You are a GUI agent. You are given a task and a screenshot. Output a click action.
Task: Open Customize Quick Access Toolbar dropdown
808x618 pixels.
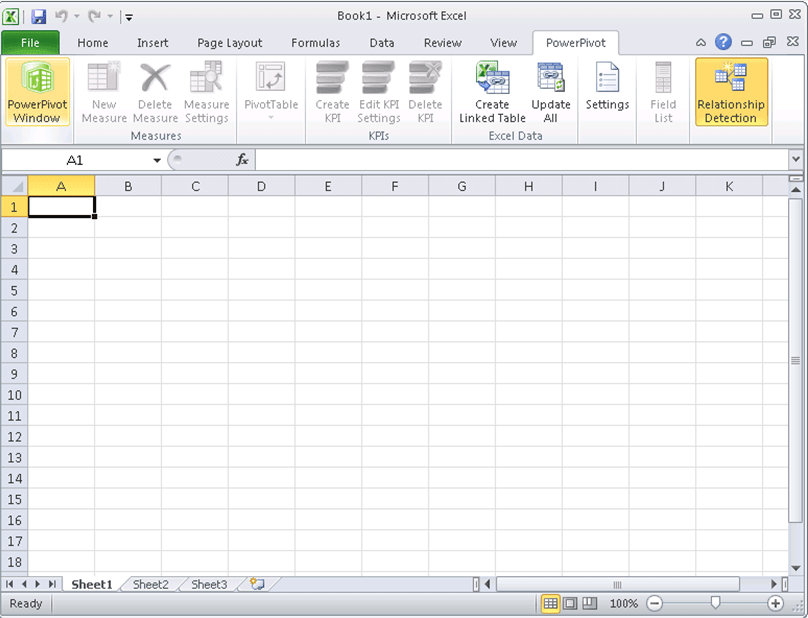click(x=129, y=17)
